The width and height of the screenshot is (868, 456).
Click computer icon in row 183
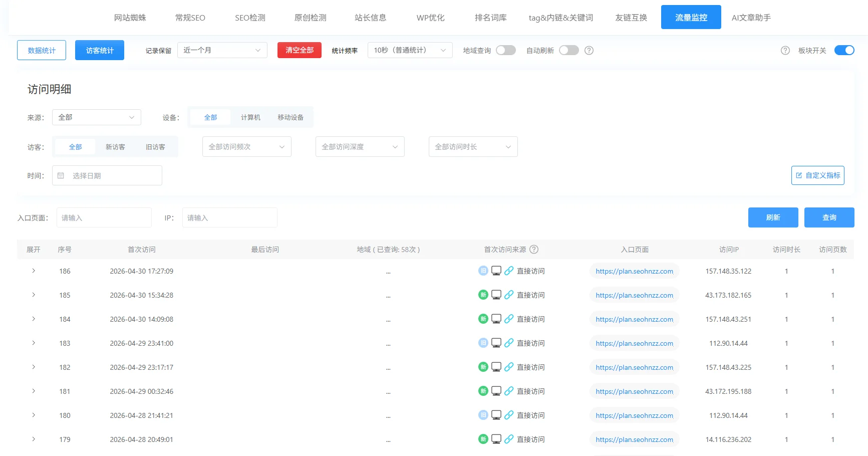coord(496,343)
